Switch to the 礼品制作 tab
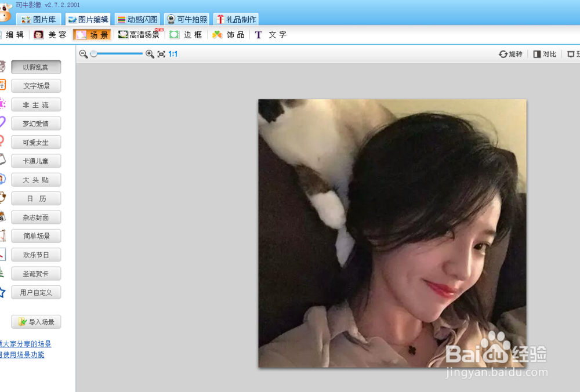 coord(236,19)
